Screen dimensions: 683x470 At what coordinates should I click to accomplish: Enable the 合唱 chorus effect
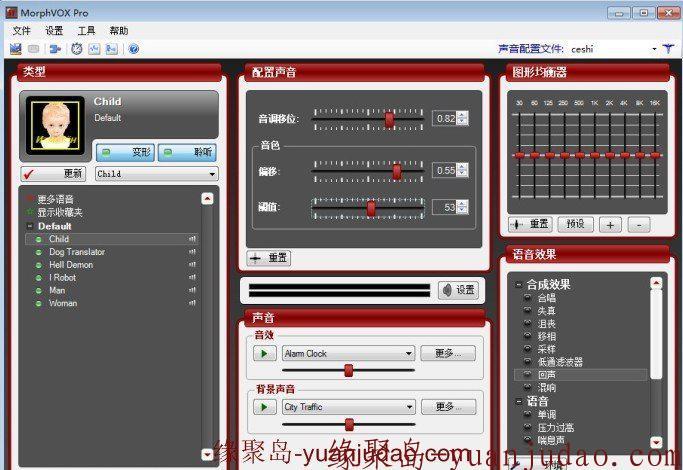point(527,298)
